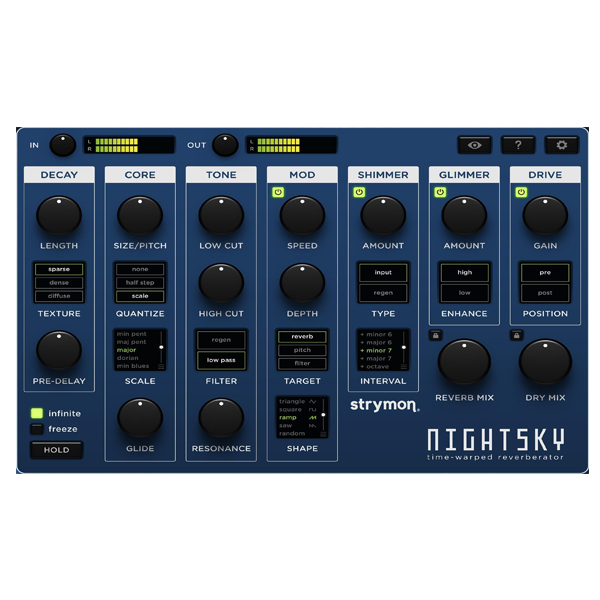The height and width of the screenshot is (600, 600).
Task: Turn off the Shimmer power icon
Action: [x=359, y=192]
